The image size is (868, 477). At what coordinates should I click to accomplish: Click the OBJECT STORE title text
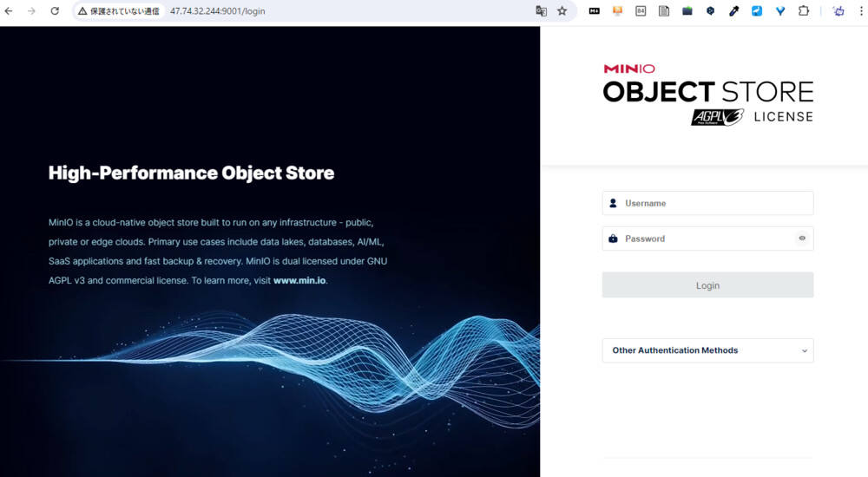point(708,92)
